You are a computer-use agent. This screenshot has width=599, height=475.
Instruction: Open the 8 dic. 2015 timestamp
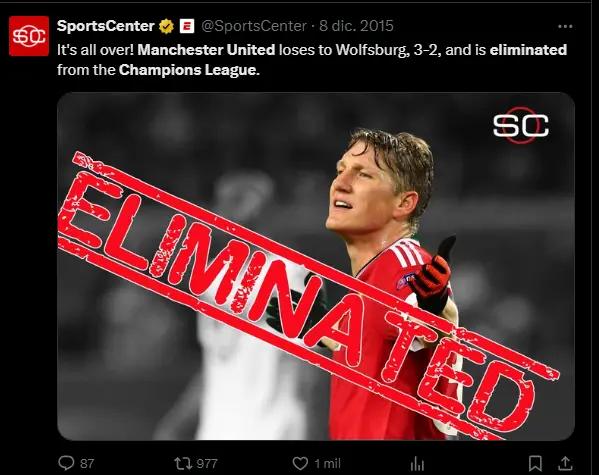pos(356,26)
